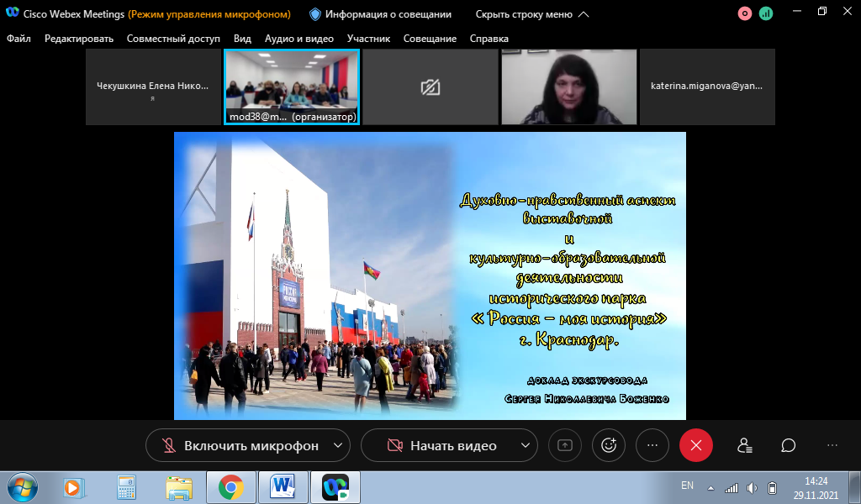The height and width of the screenshot is (504, 861).
Task: Toggle camera with Начать видео
Action: click(441, 446)
